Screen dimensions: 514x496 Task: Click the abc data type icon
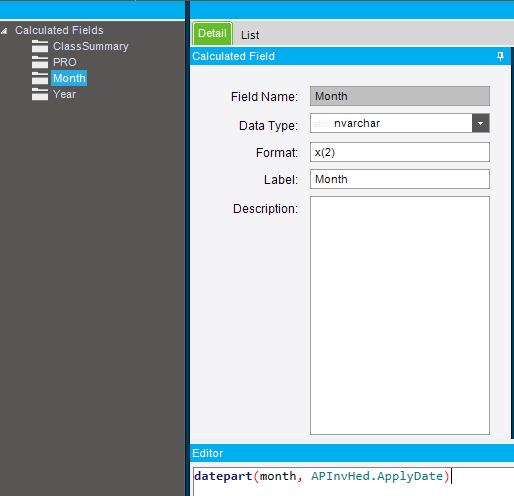pos(321,124)
